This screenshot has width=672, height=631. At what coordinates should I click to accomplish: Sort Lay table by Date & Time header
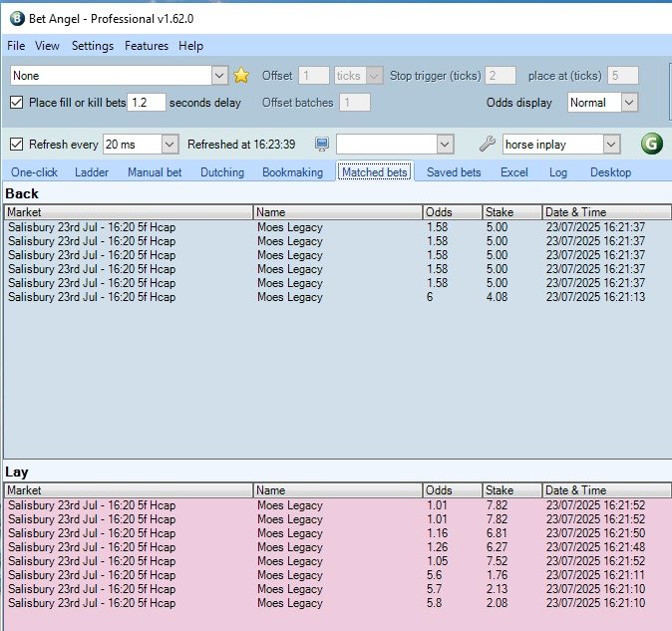click(607, 490)
